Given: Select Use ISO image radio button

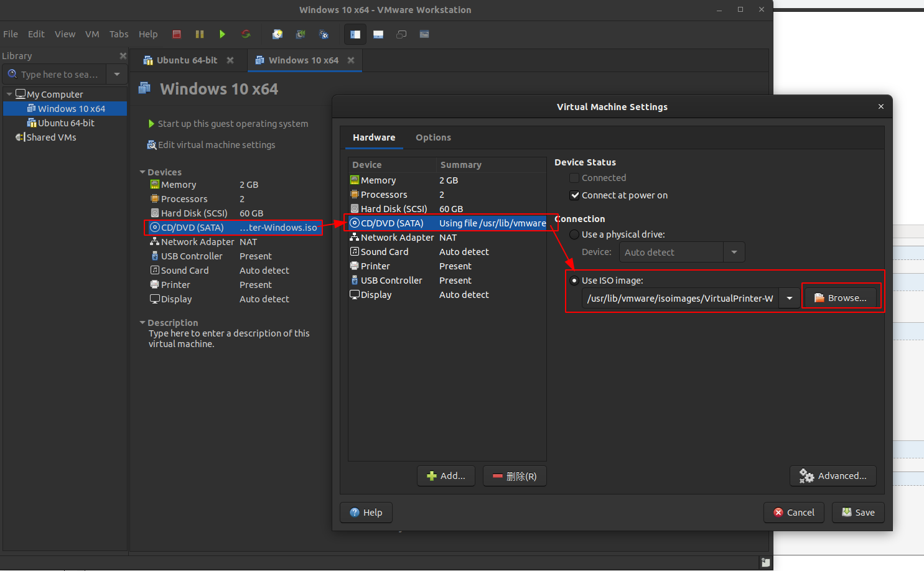Looking at the screenshot, I should (574, 281).
